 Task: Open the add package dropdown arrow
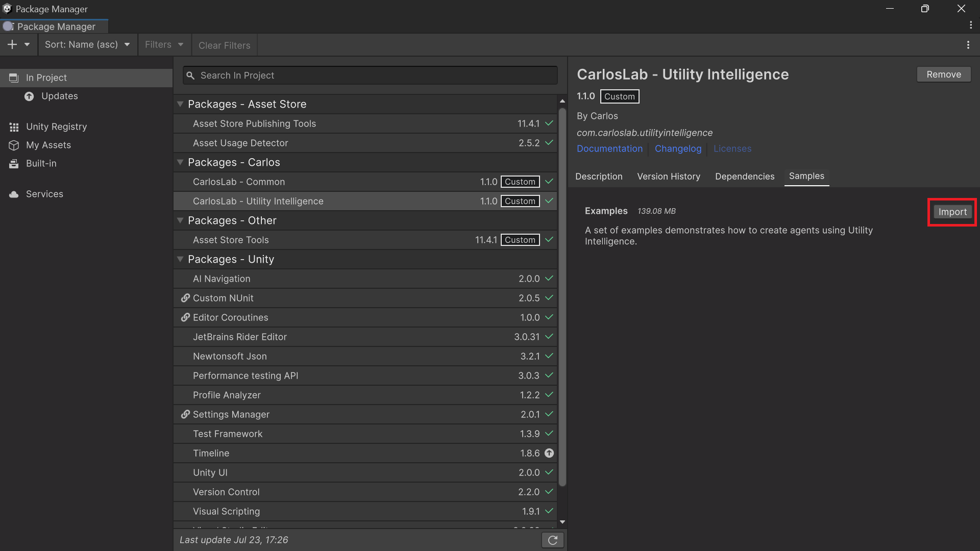(x=27, y=45)
